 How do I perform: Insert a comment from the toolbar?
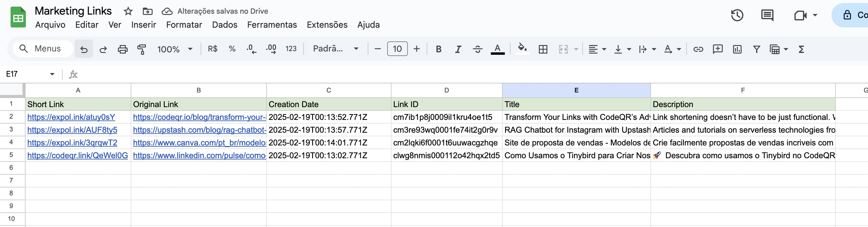718,49
